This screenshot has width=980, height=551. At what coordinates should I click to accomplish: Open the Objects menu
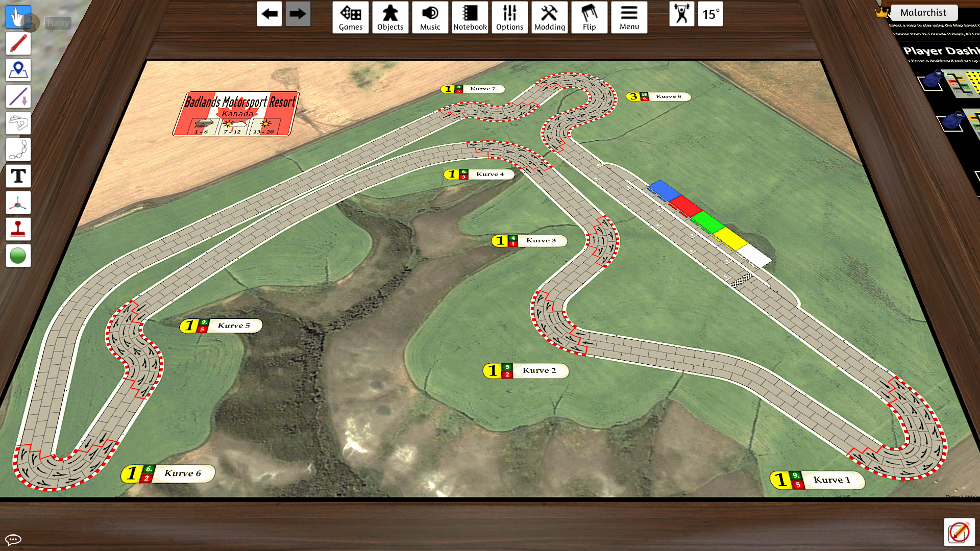(x=390, y=17)
